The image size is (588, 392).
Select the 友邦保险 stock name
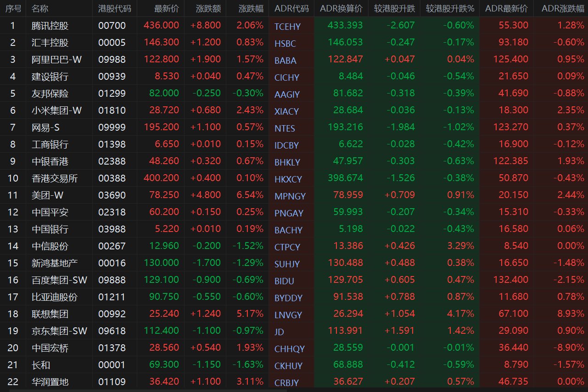click(x=50, y=94)
